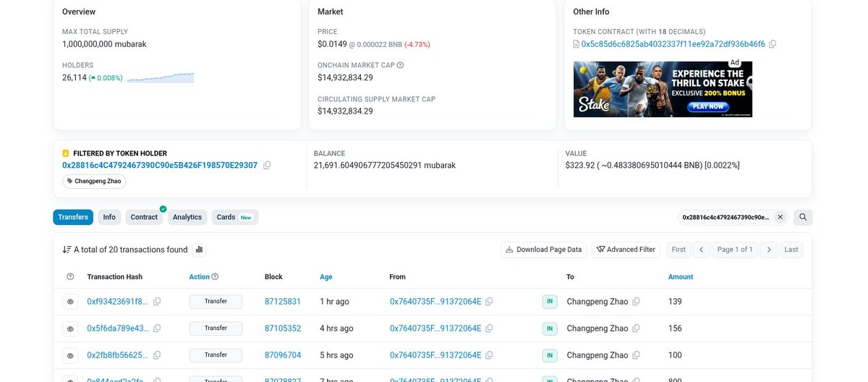868x382 pixels.
Task: Copy From address in block 87125831 row
Action: coord(489,302)
